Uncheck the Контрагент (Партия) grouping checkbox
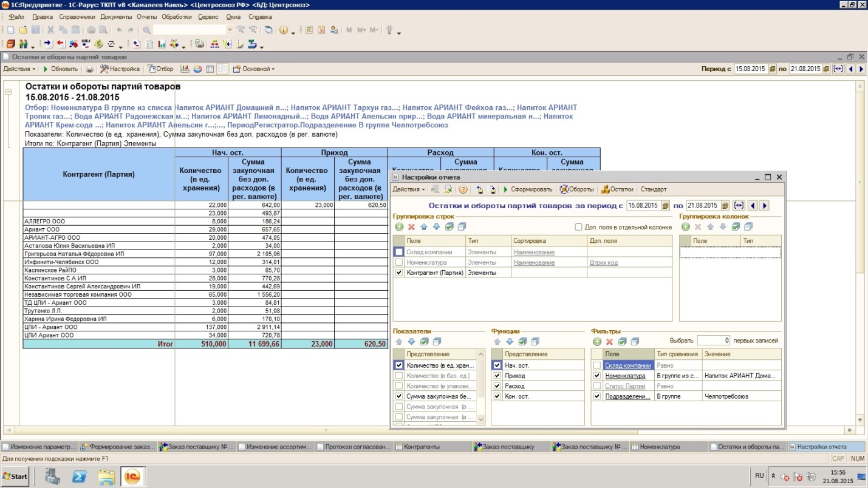 [x=398, y=273]
